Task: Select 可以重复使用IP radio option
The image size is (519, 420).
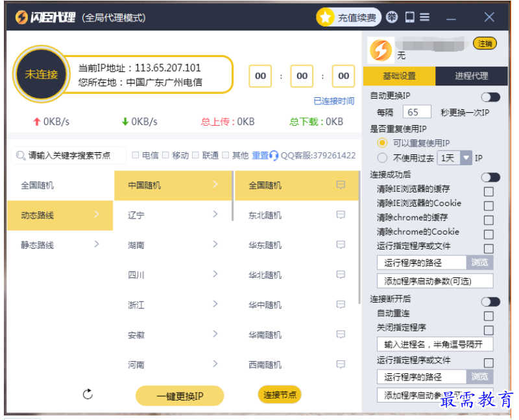Action: pyautogui.click(x=382, y=143)
